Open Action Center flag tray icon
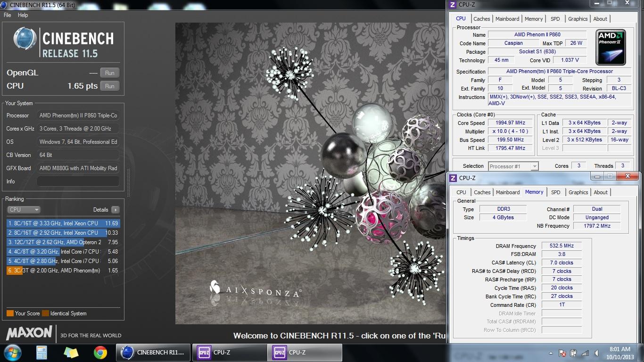Viewport: 644px width, 362px height. [x=562, y=353]
